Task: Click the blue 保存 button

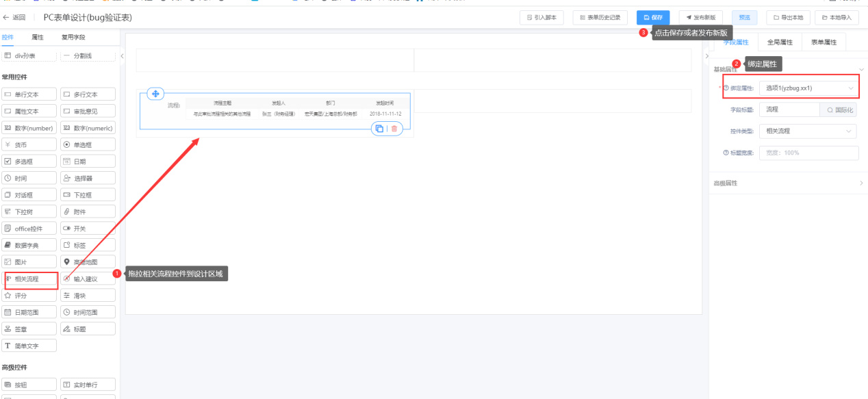Action: pyautogui.click(x=653, y=17)
